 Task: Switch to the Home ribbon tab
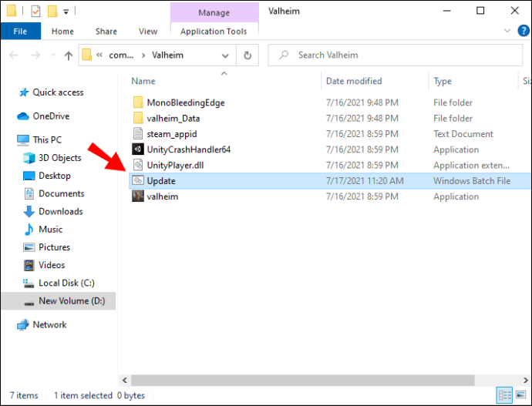[62, 31]
